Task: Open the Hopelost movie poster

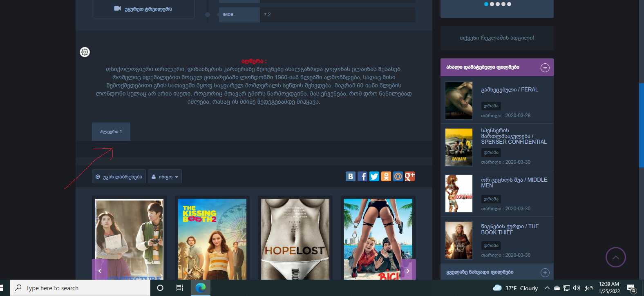Action: point(295,239)
